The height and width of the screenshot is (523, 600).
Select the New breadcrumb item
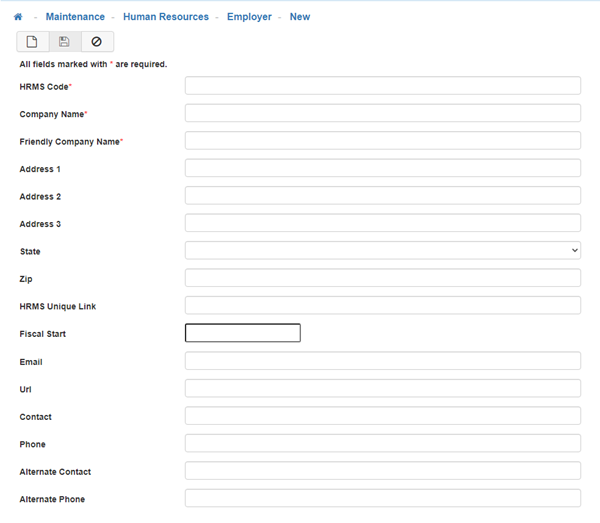tap(300, 17)
